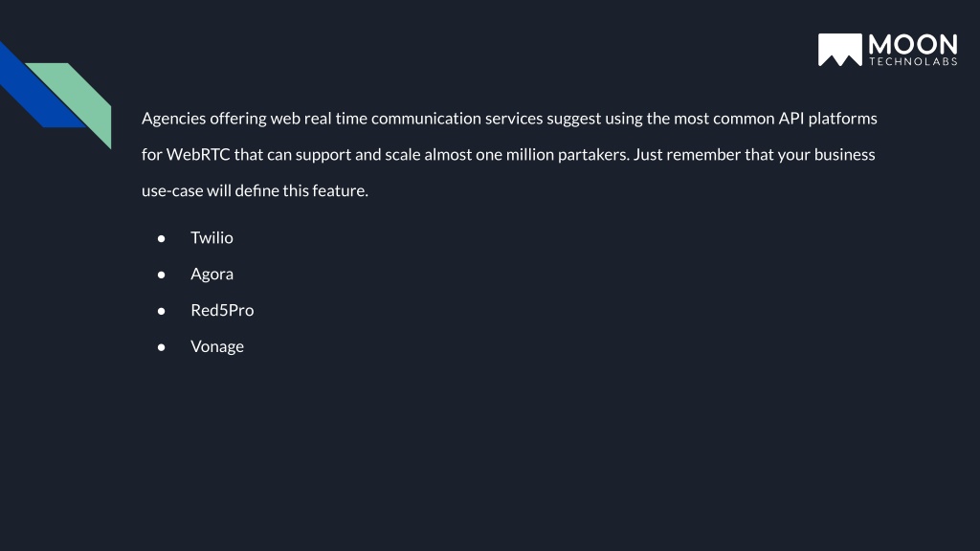Image resolution: width=980 pixels, height=551 pixels.
Task: Click the phrase "API platforms"
Action: [x=828, y=119]
